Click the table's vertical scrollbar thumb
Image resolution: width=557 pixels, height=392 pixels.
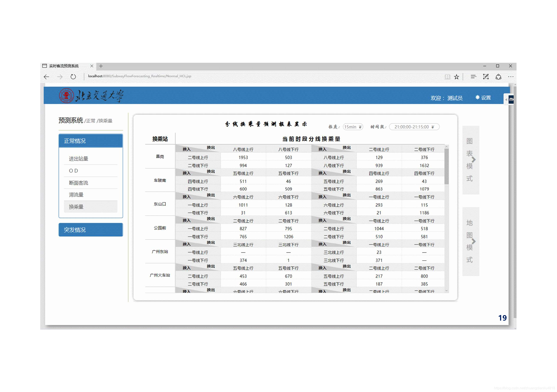coord(446,166)
